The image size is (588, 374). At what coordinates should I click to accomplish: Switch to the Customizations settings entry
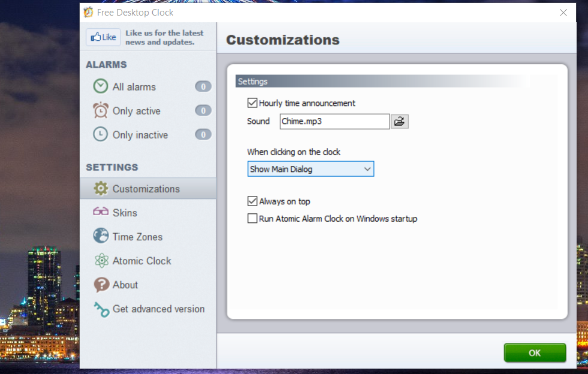(x=146, y=188)
